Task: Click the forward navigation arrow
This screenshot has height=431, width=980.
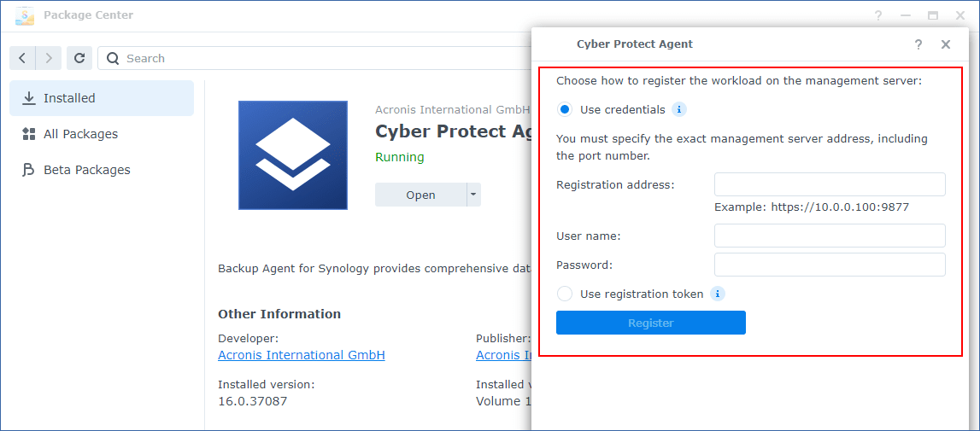Action: point(49,58)
